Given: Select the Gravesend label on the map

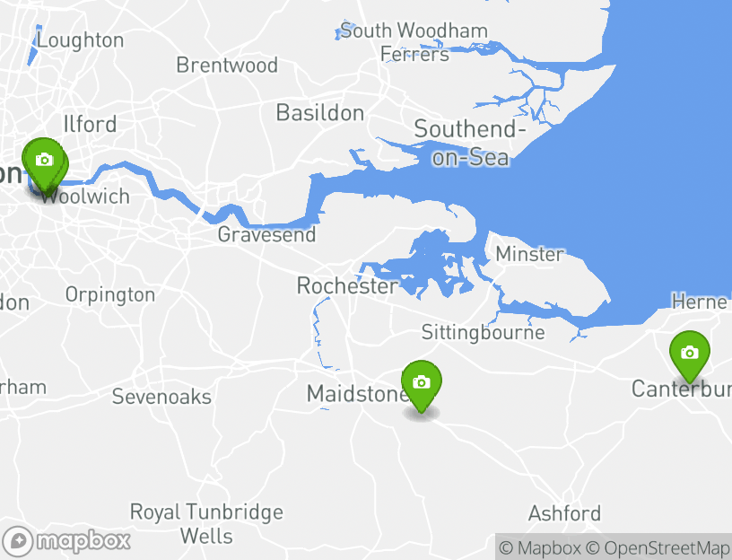Looking at the screenshot, I should [266, 234].
